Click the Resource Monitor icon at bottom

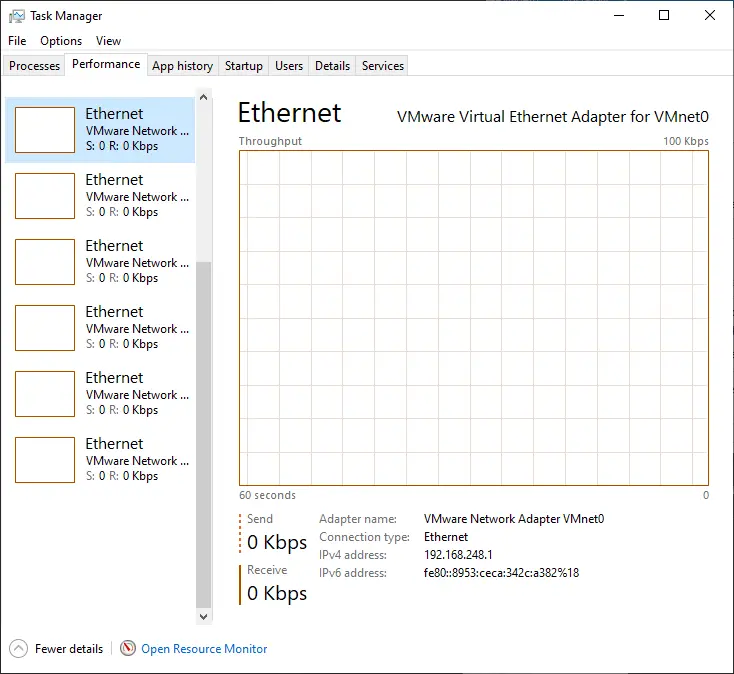(x=128, y=648)
